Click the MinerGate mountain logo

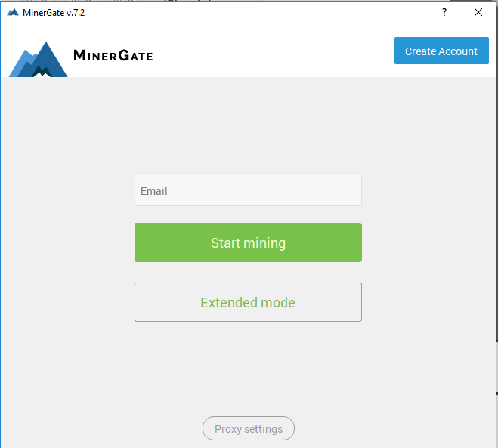pyautogui.click(x=38, y=60)
